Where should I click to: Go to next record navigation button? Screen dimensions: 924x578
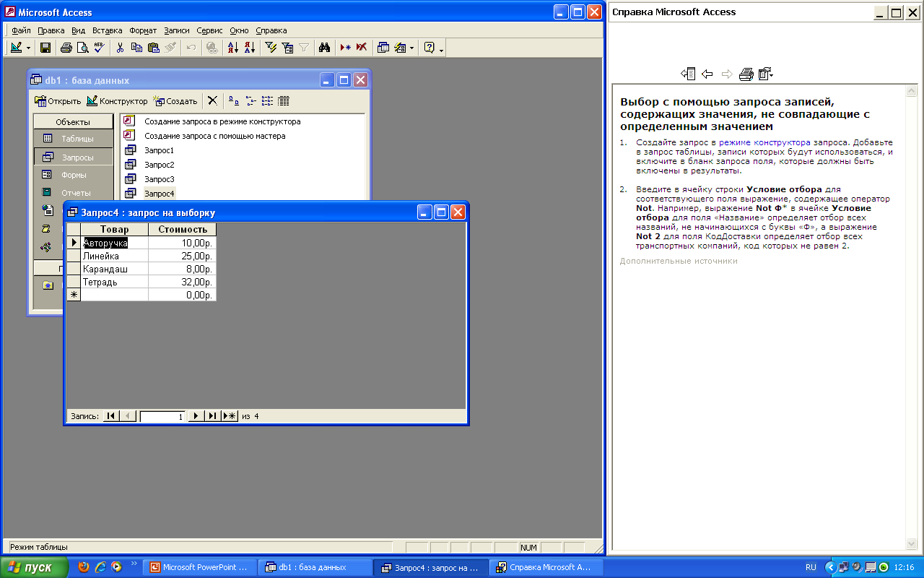(196, 416)
